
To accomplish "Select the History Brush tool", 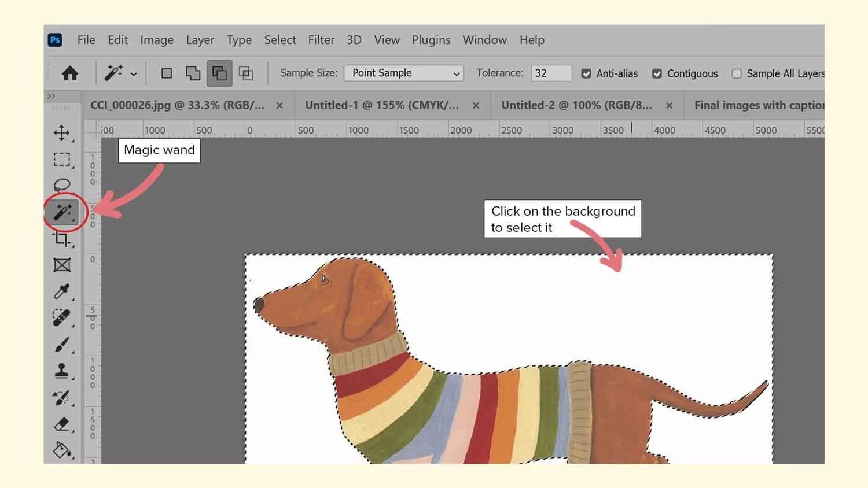I will (62, 398).
